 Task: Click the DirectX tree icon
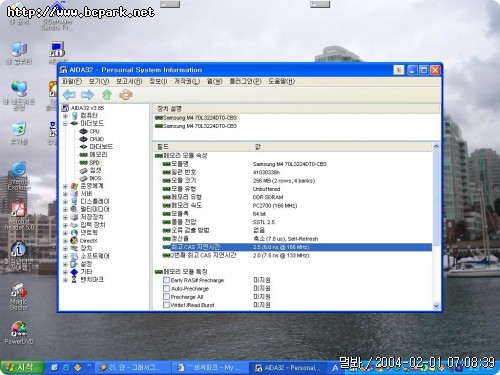click(x=74, y=240)
